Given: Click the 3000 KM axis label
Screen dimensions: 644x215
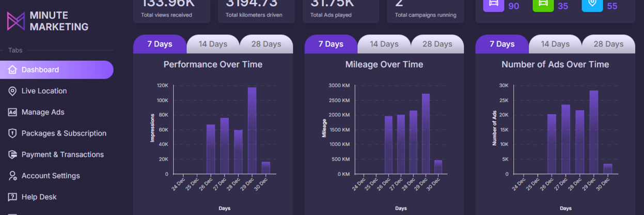Looking at the screenshot, I should click(x=339, y=85).
